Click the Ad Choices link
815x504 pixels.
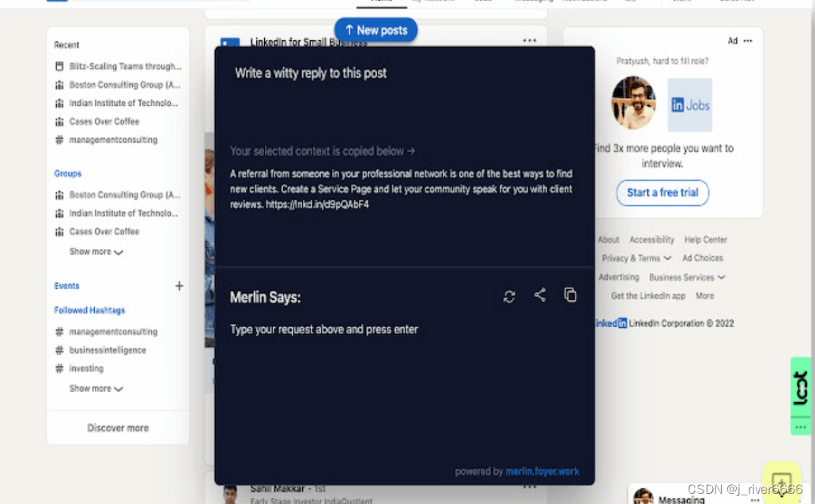click(702, 258)
